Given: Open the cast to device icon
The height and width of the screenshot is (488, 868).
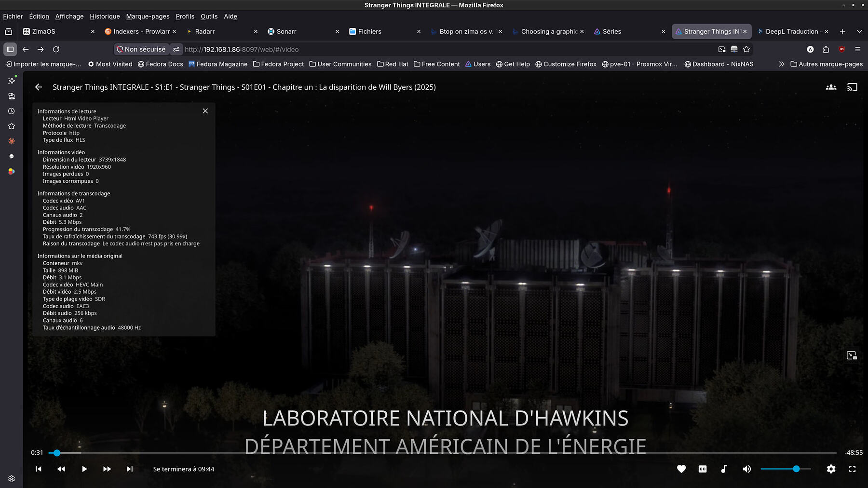Looking at the screenshot, I should (x=852, y=87).
